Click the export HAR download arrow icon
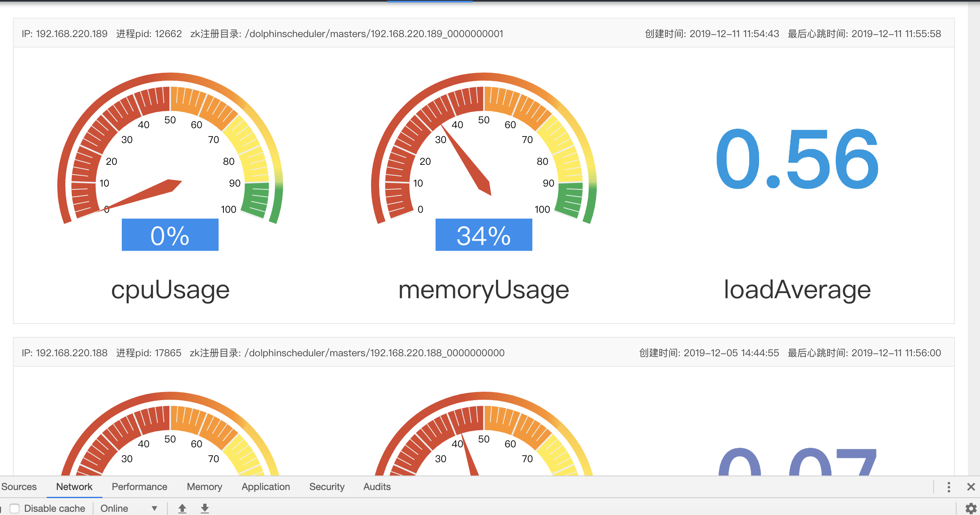This screenshot has height=515, width=980. (205, 508)
